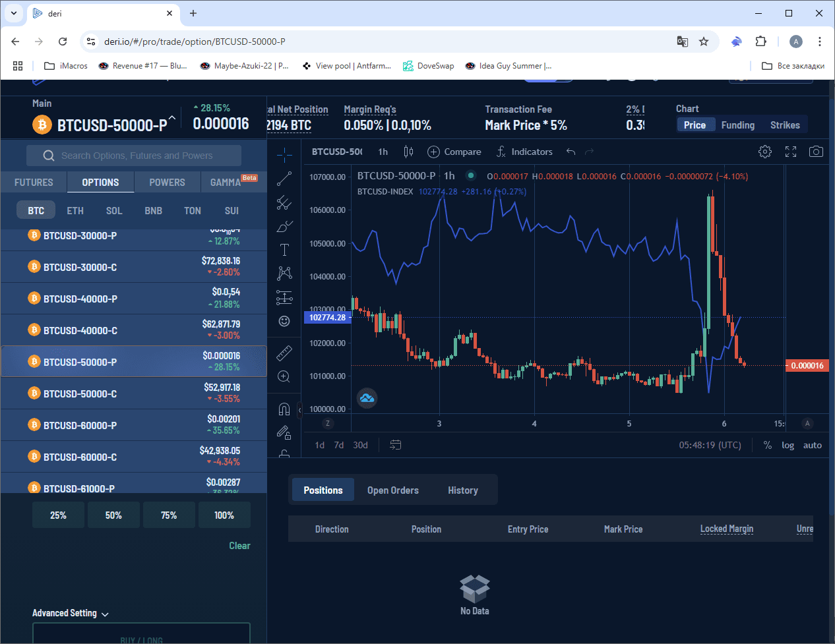Viewport: 835px width, 644px height.
Task: Set the 25% position size
Action: click(x=58, y=515)
